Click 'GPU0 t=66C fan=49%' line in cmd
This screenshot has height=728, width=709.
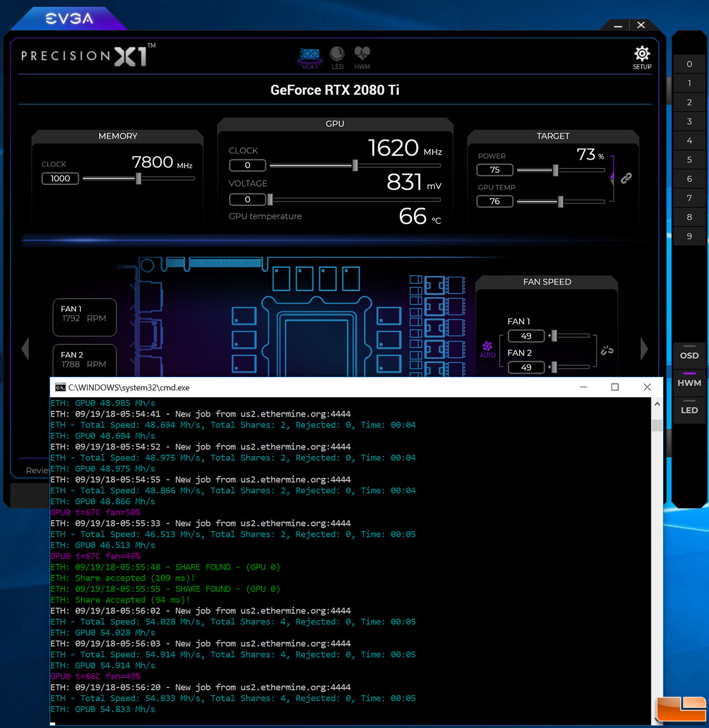pyautogui.click(x=95, y=676)
